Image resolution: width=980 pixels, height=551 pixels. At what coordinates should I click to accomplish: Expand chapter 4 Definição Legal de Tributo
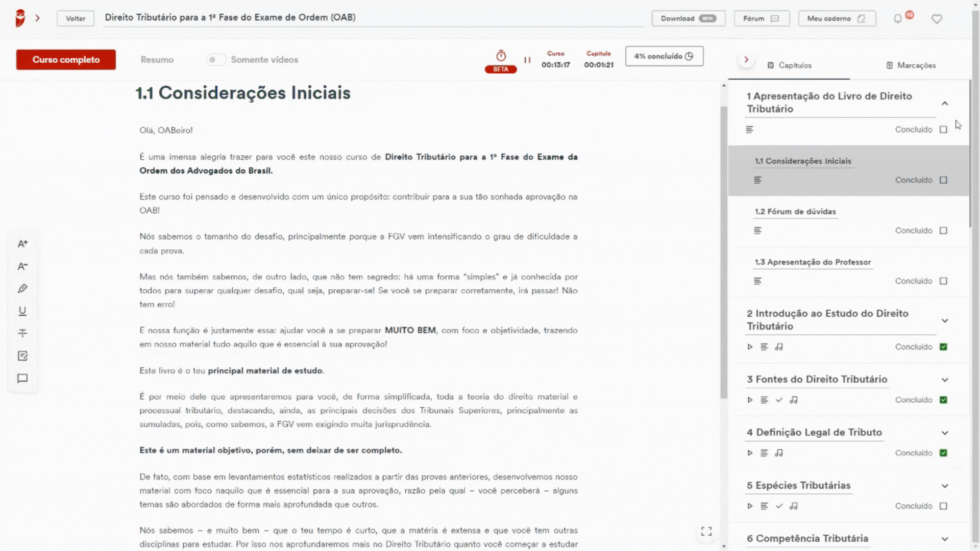(945, 433)
